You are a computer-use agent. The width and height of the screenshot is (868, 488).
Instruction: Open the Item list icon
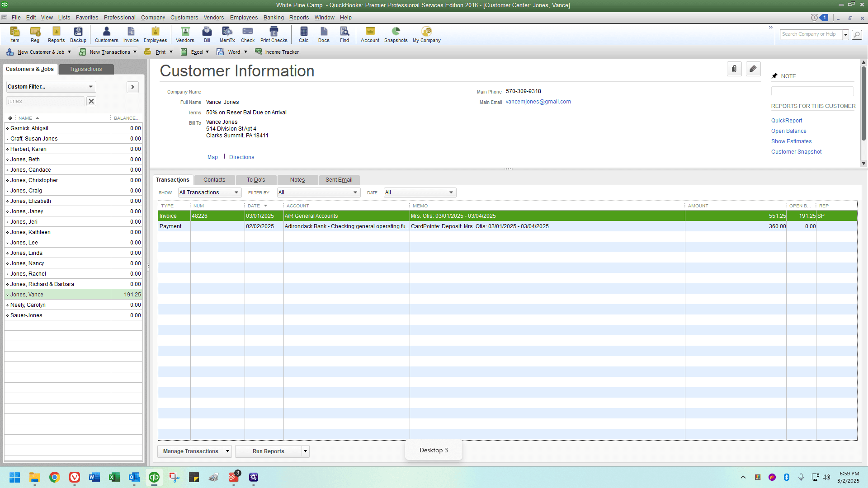click(15, 34)
